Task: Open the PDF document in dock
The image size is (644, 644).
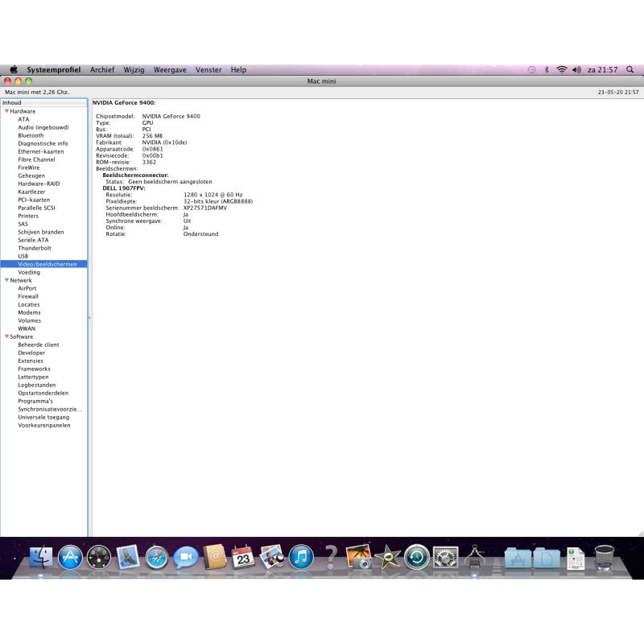Action: [x=576, y=558]
